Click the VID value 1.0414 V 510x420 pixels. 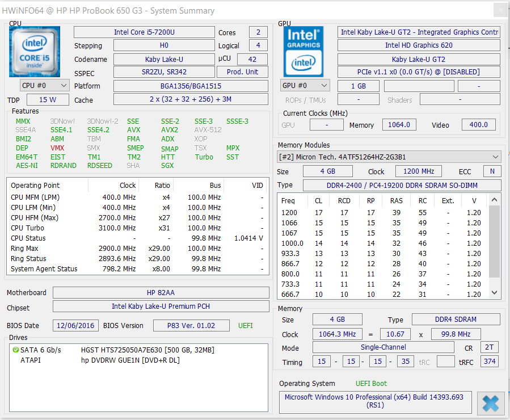tap(248, 238)
